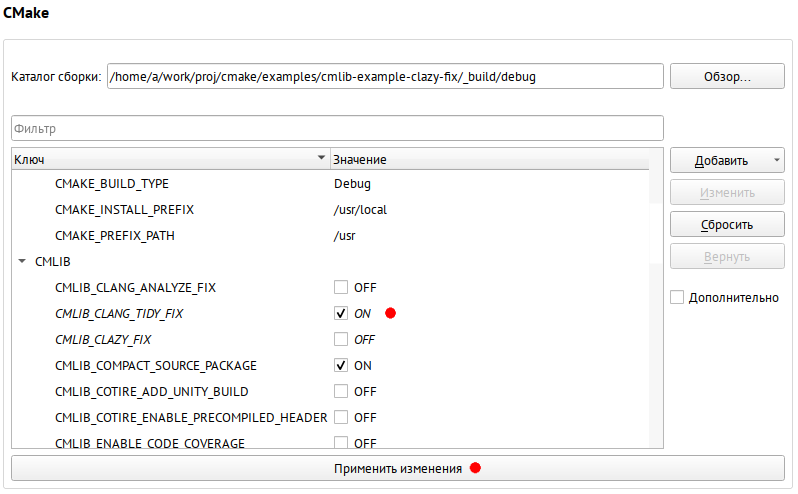
Task: Open the Добавить dropdown arrow
Action: tap(777, 160)
